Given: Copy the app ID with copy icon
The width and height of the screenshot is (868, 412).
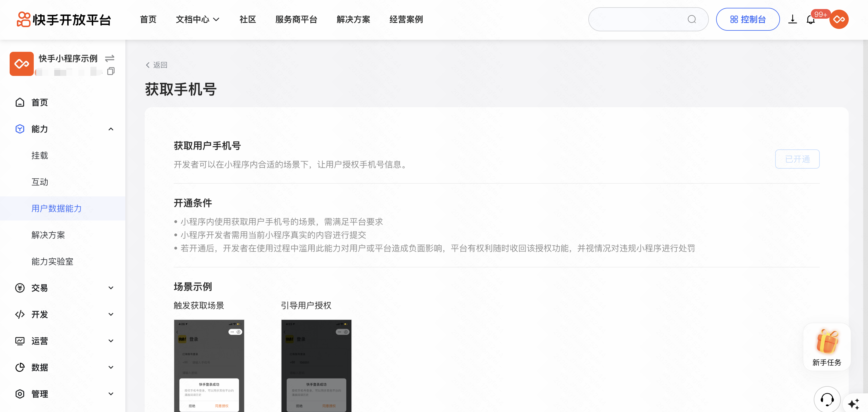Looking at the screenshot, I should tap(111, 71).
